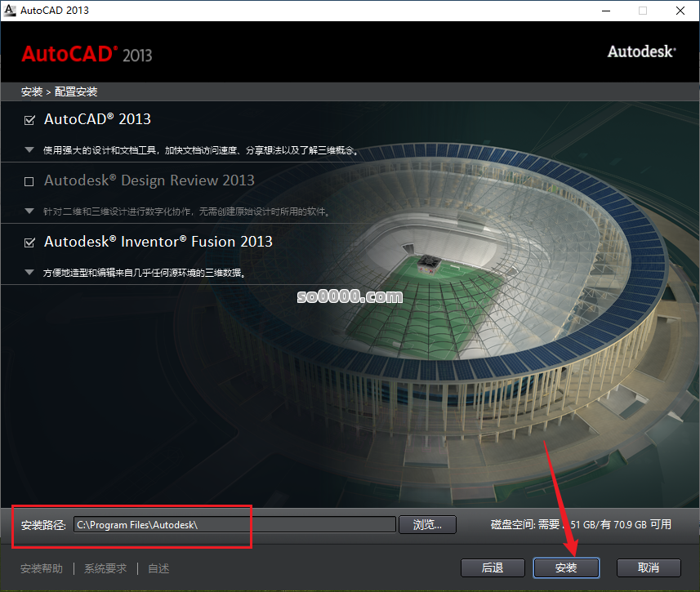700x592 pixels.
Task: Open the 自述 readme link
Action: (x=158, y=568)
